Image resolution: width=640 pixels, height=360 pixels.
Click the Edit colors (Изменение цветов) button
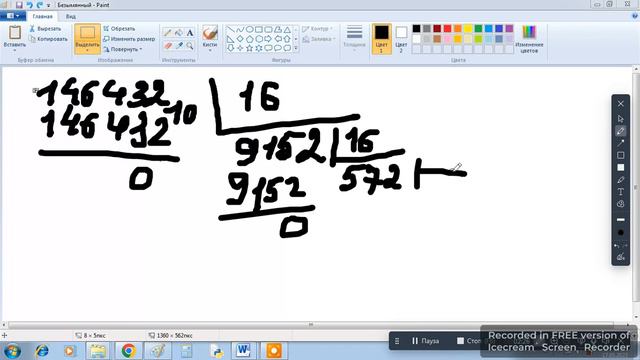coord(529,39)
